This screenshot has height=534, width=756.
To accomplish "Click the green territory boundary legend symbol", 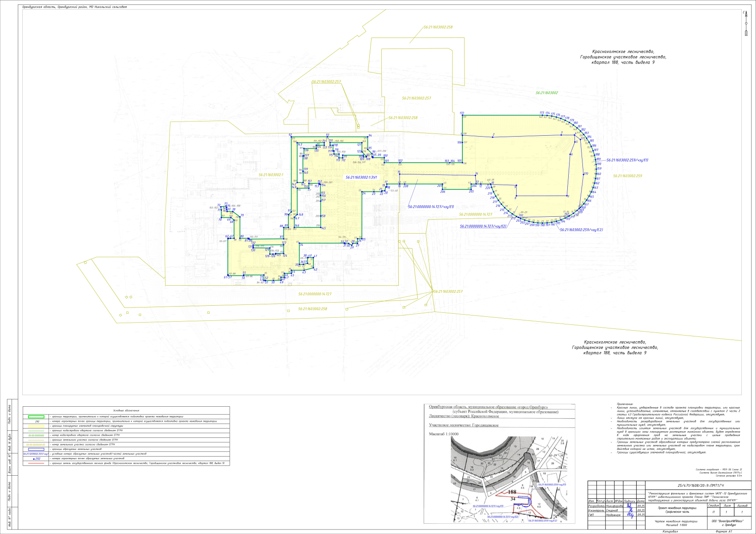I will [36, 417].
